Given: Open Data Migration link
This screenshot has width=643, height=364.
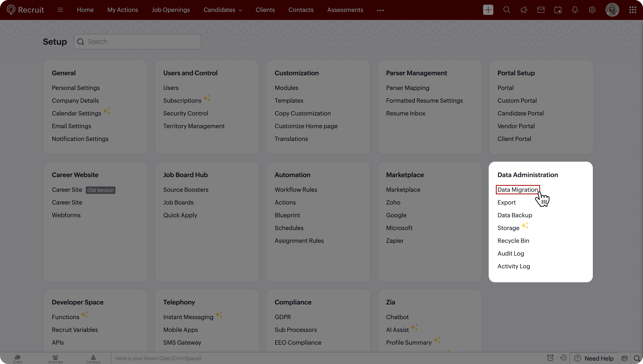Looking at the screenshot, I should [517, 190].
